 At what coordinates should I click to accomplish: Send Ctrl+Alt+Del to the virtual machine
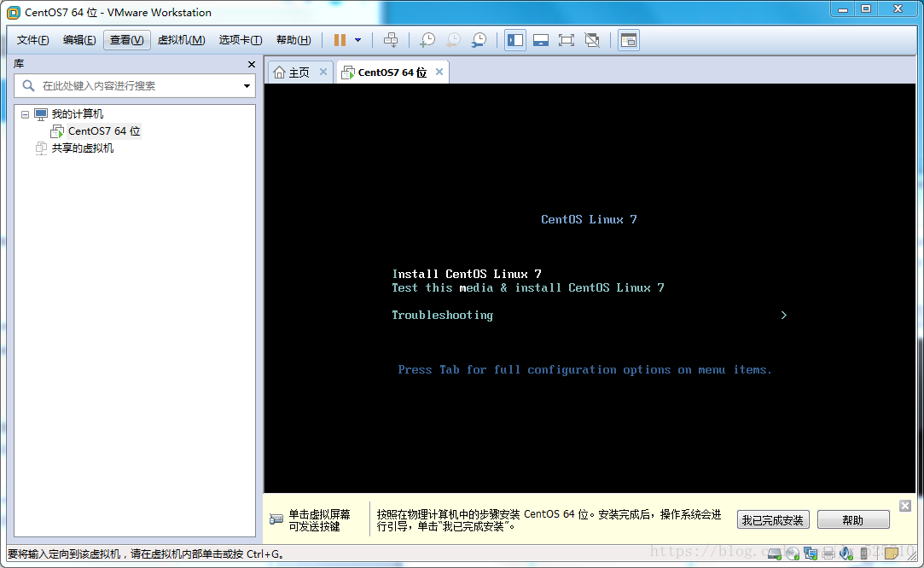(390, 40)
